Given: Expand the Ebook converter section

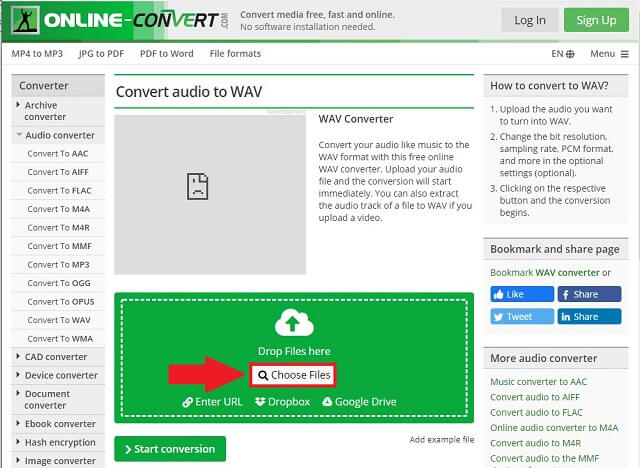Looking at the screenshot, I should tap(56, 424).
